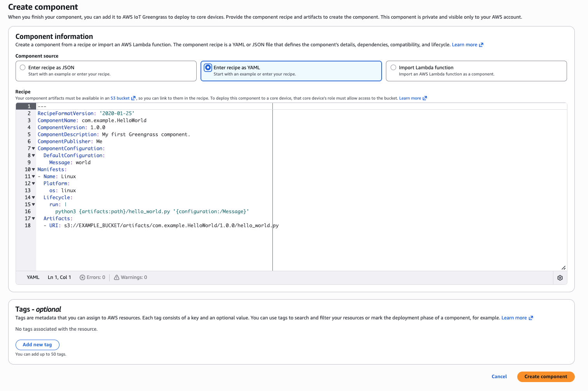The width and height of the screenshot is (588, 391).
Task: Click the Warnings triangle icon in status bar
Action: tap(117, 277)
